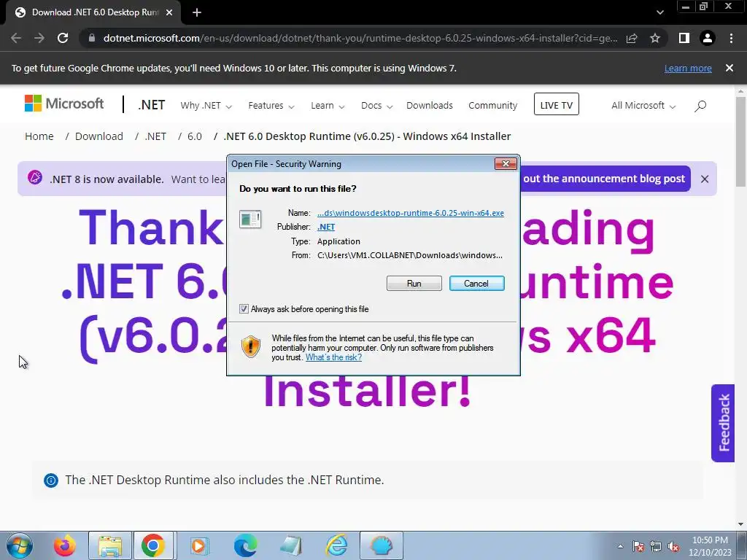Image resolution: width=747 pixels, height=560 pixels.
Task: Open the Chrome profile avatar
Action: [x=708, y=38]
